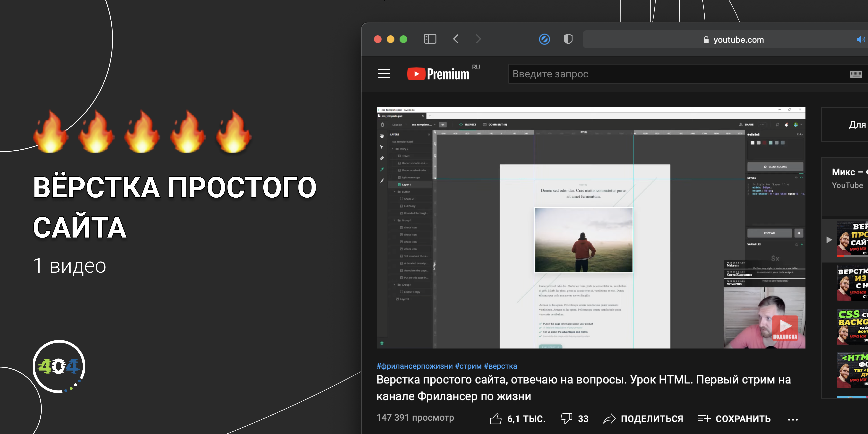
Task: Toggle the V1 version button
Action: tap(443, 125)
